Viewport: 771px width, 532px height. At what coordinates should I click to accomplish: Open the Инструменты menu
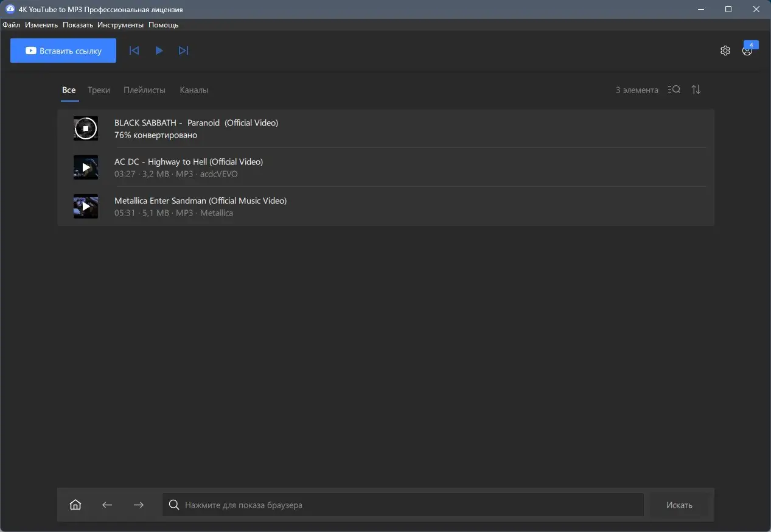(120, 25)
